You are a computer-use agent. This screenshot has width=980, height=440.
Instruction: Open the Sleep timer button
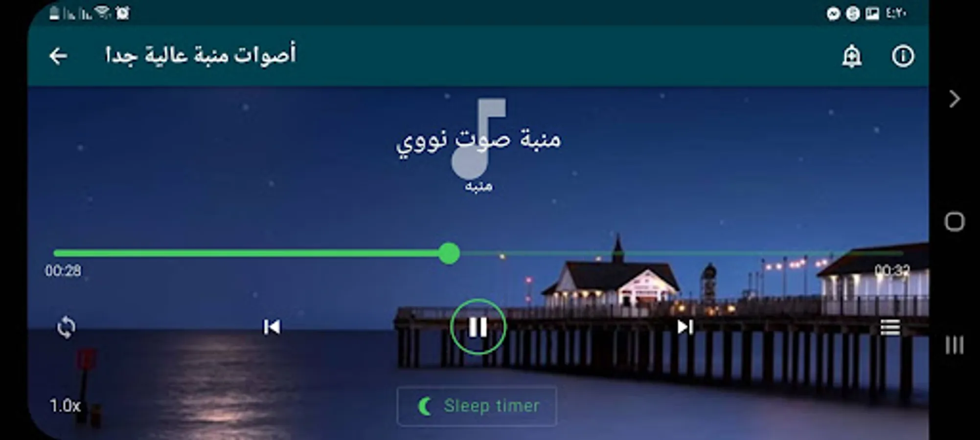pyautogui.click(x=477, y=406)
